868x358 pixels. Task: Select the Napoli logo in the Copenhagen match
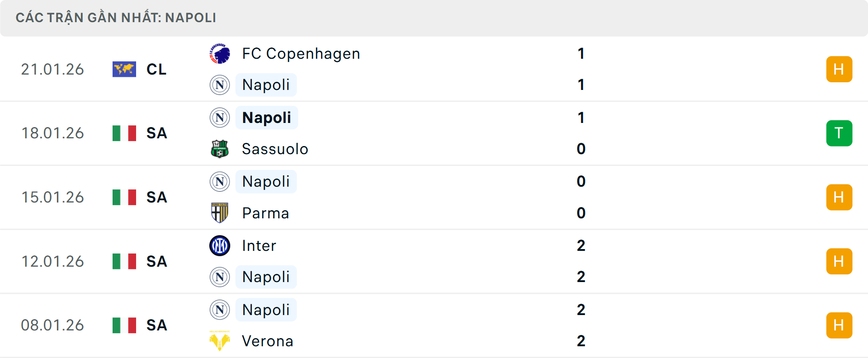coord(220,85)
